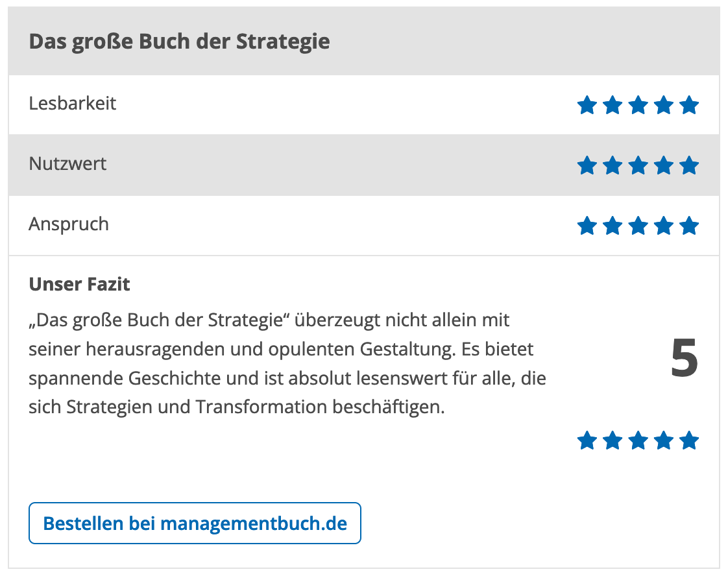Click the fourth star in Nutzwert row
The width and height of the screenshot is (728, 576).
click(x=664, y=165)
